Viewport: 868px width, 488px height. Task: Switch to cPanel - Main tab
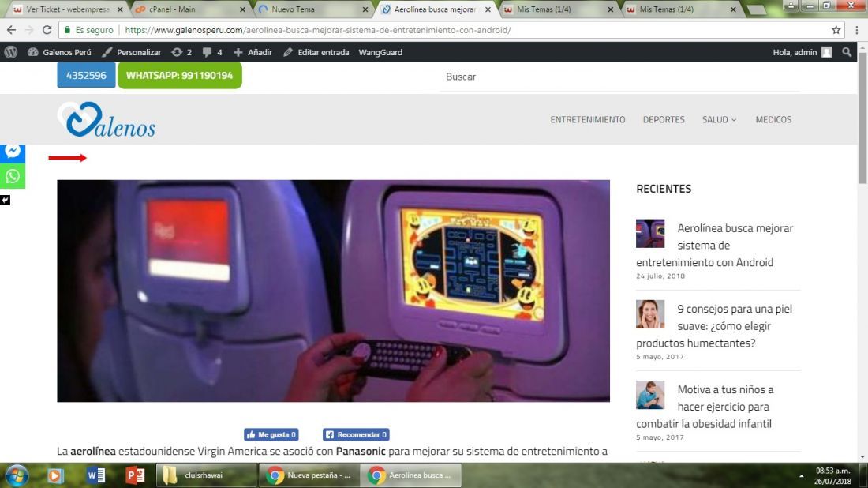(189, 9)
